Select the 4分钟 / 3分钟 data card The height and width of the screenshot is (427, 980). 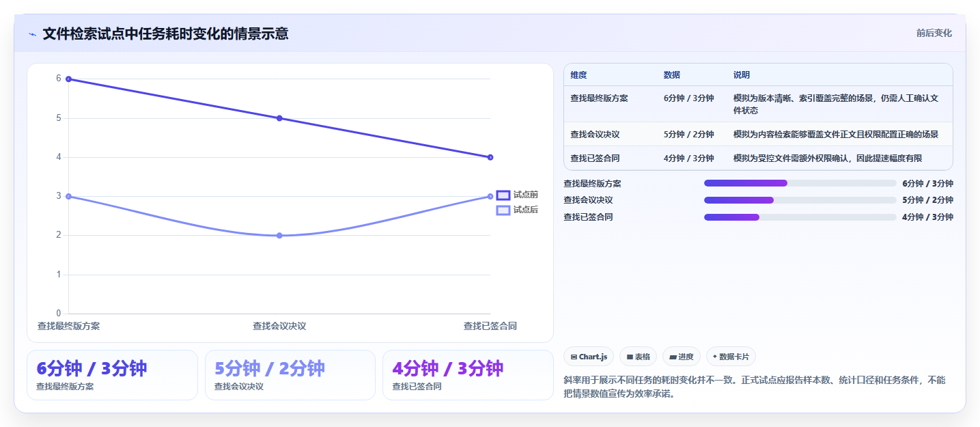point(468,375)
